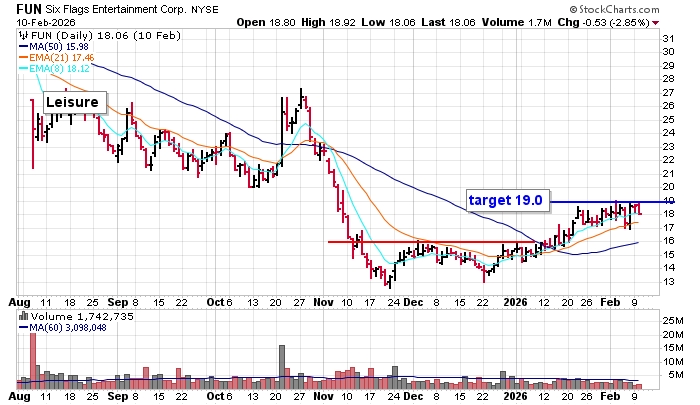Screen dimensions: 700x405
Task: Click the tallest volume bar in August
Action: click(33, 360)
